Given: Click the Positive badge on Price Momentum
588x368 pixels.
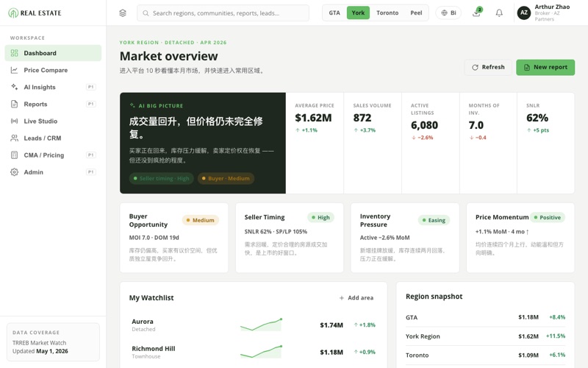Looking at the screenshot, I should (x=548, y=217).
